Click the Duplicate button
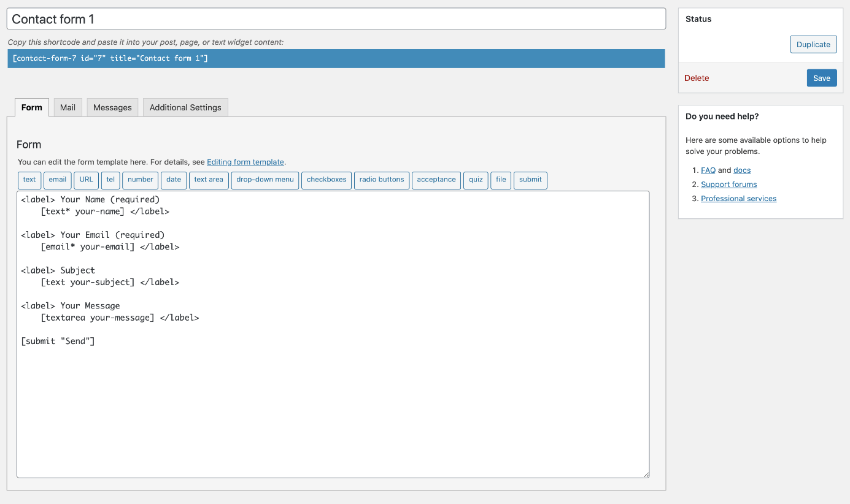Image resolution: width=850 pixels, height=504 pixels. [x=814, y=44]
